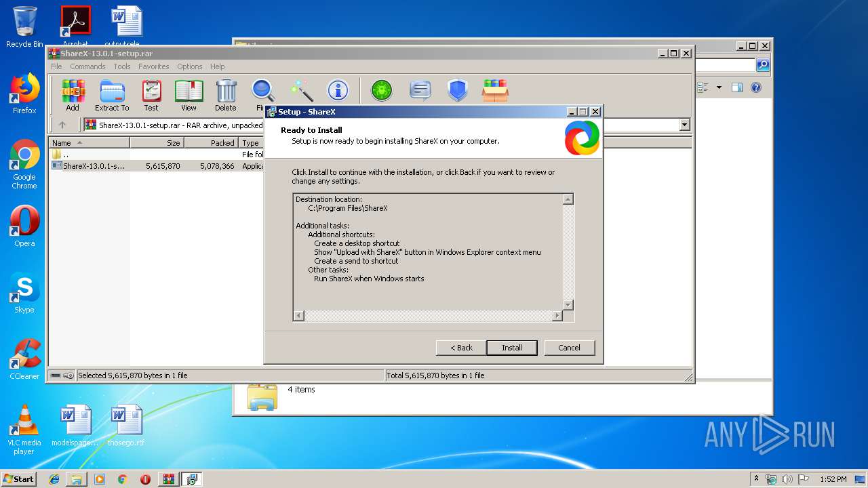
Task: Click the Start button
Action: pos(18,479)
